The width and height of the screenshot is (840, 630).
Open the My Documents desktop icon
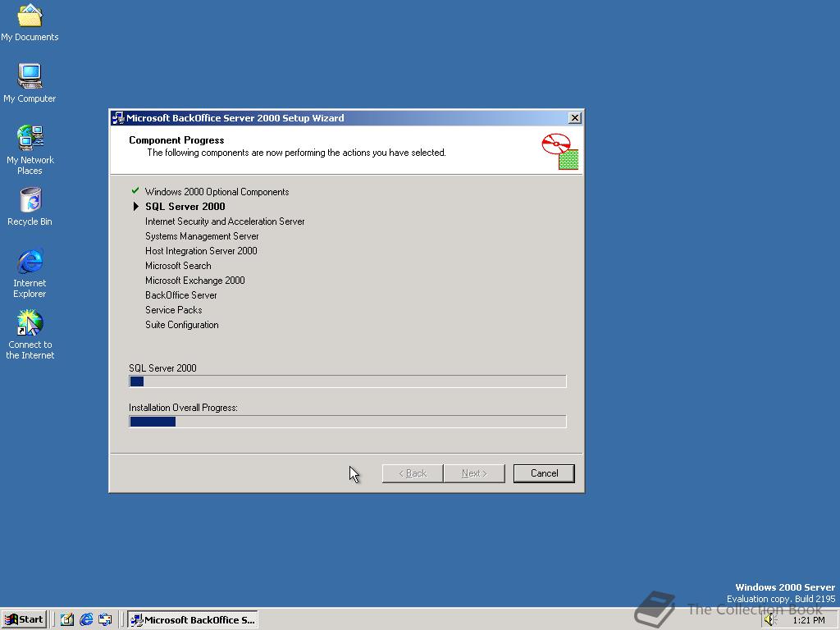pyautogui.click(x=30, y=22)
